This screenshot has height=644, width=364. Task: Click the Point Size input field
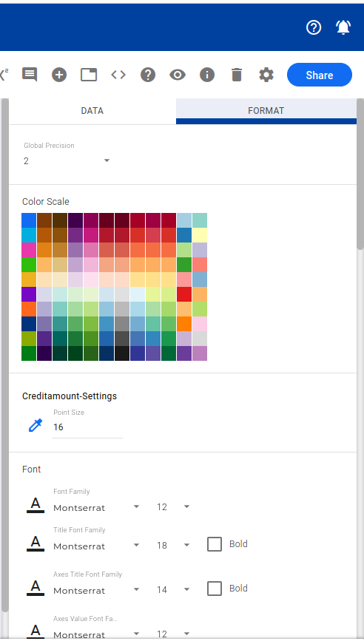[x=87, y=427]
